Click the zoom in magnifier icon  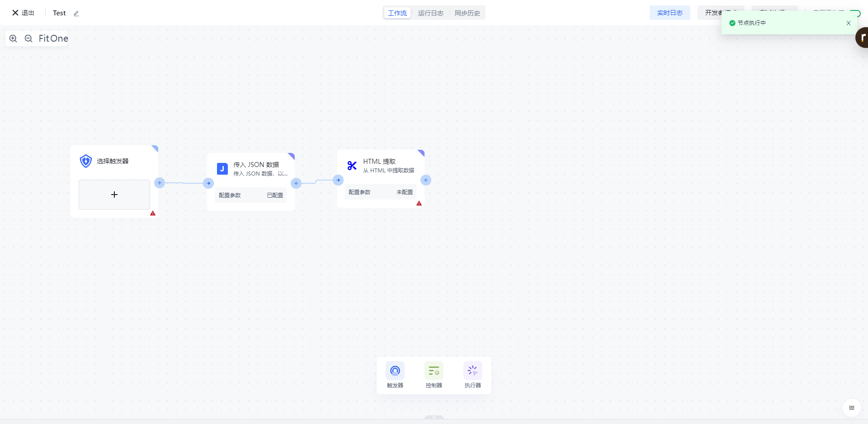13,38
